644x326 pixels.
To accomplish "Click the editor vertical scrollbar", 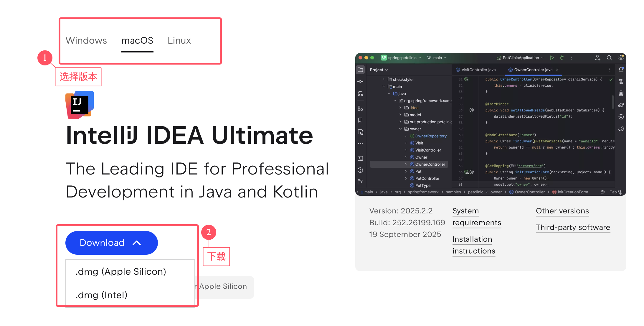I will [613, 102].
